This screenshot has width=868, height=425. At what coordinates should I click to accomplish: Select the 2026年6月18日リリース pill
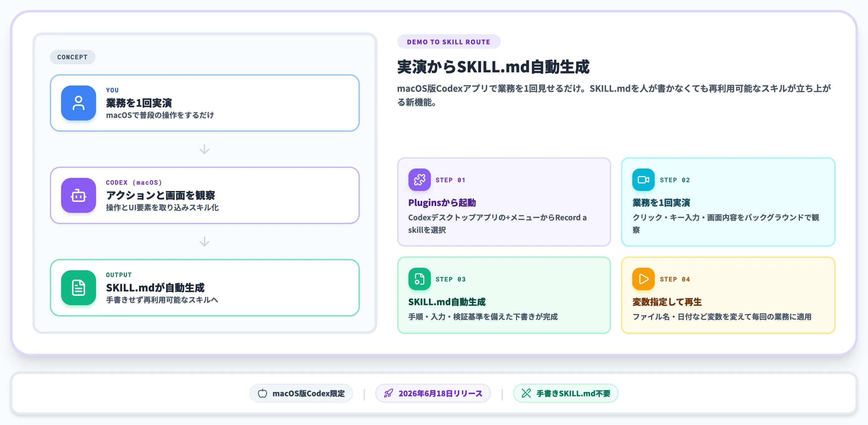[433, 393]
